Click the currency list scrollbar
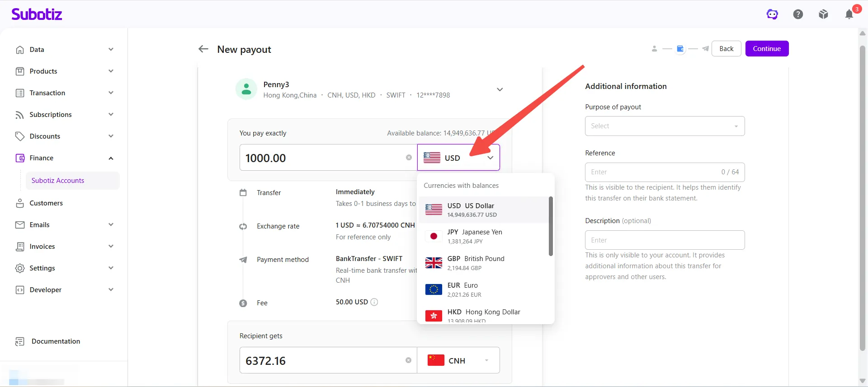The image size is (868, 387). pos(551,226)
